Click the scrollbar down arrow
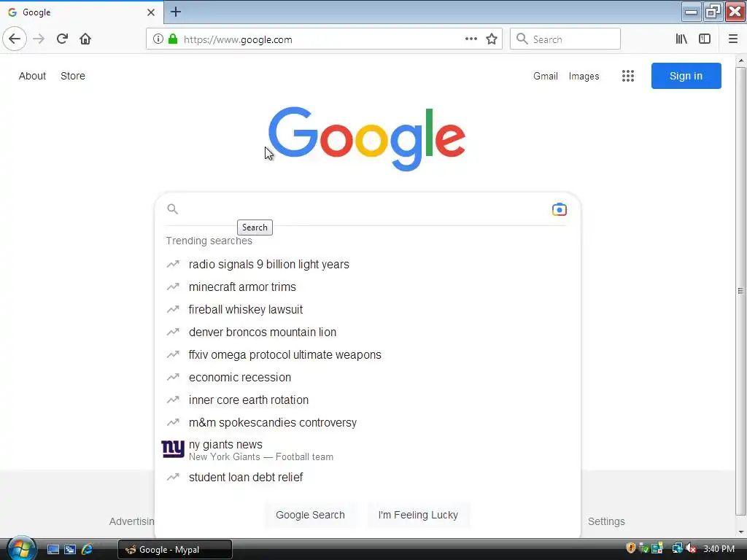 pos(740,532)
